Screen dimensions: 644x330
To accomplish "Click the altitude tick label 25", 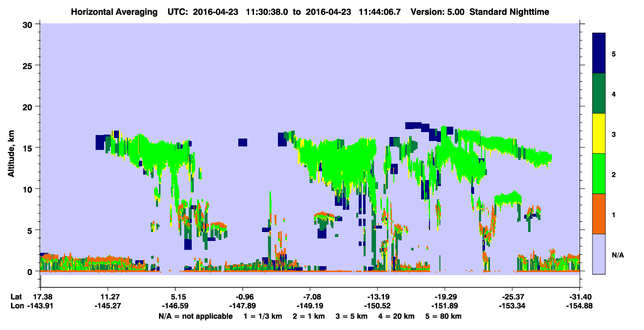I will coord(29,65).
